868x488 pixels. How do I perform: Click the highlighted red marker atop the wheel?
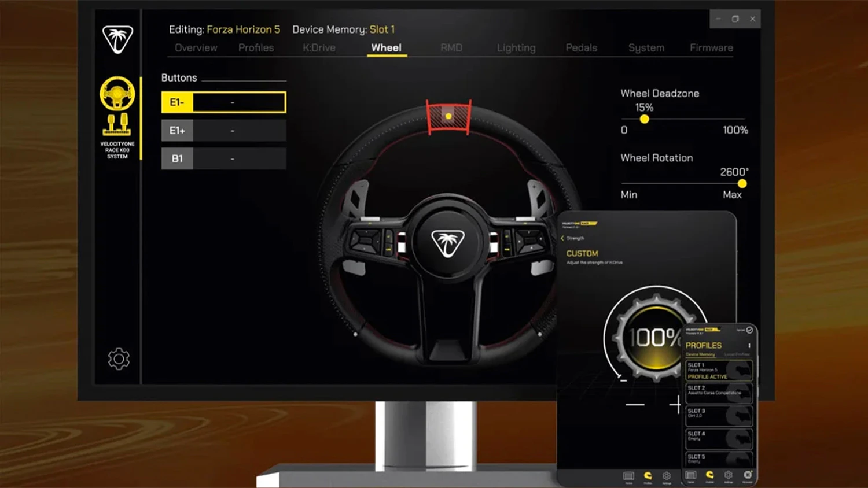tap(448, 117)
